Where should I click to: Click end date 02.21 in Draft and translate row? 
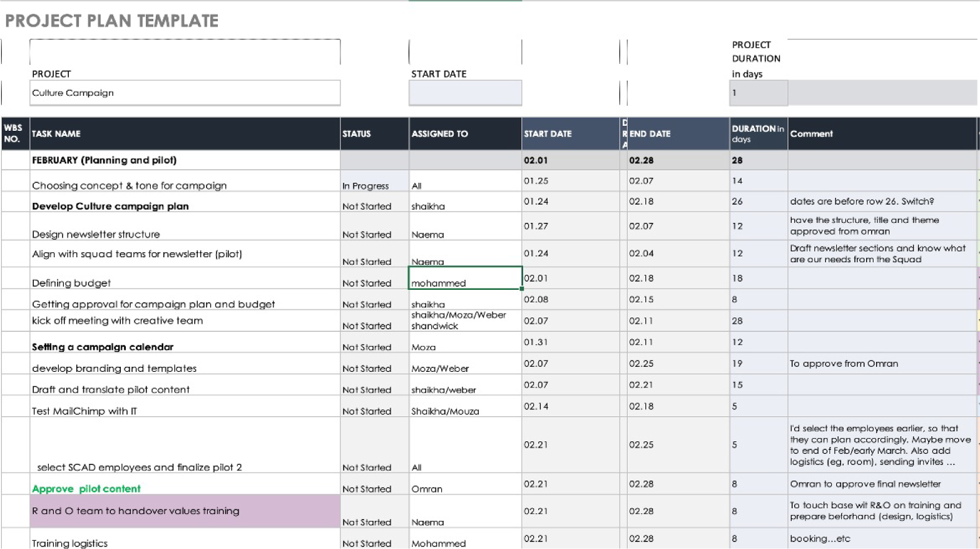click(x=678, y=384)
